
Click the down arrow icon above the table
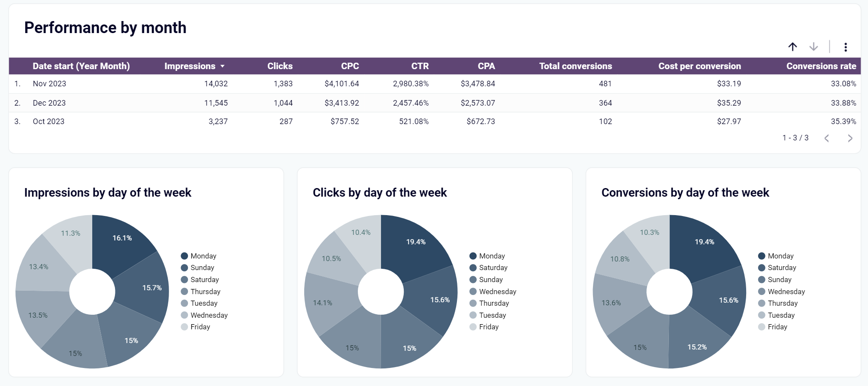click(x=813, y=47)
